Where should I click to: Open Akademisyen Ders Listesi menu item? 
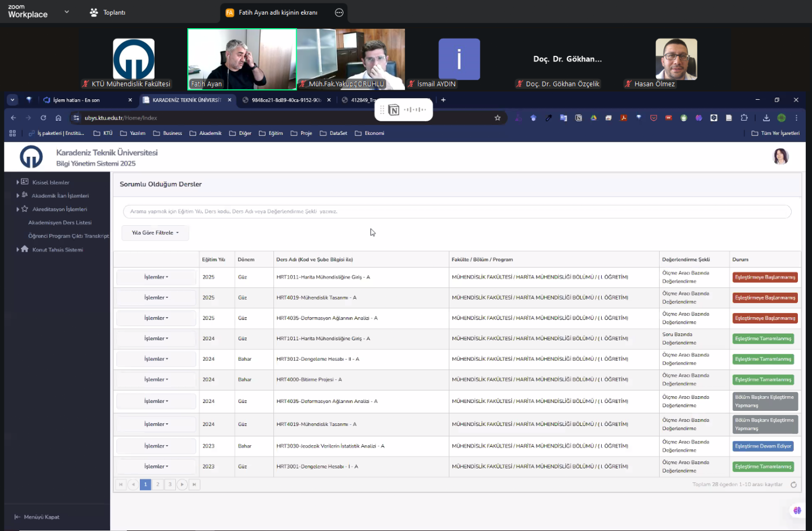tap(60, 223)
